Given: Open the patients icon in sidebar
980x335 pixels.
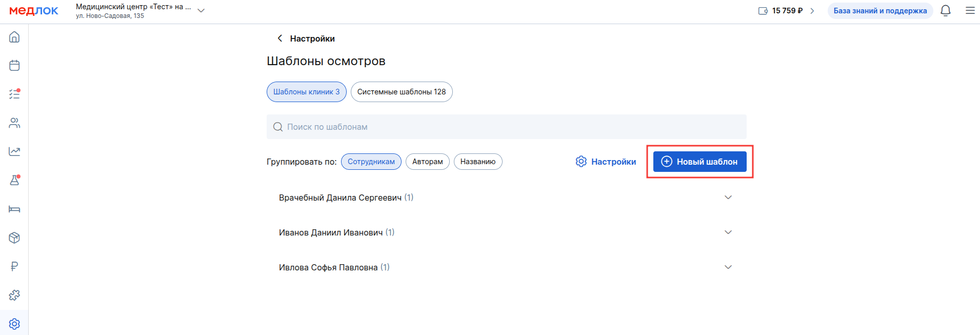Looking at the screenshot, I should click(14, 123).
